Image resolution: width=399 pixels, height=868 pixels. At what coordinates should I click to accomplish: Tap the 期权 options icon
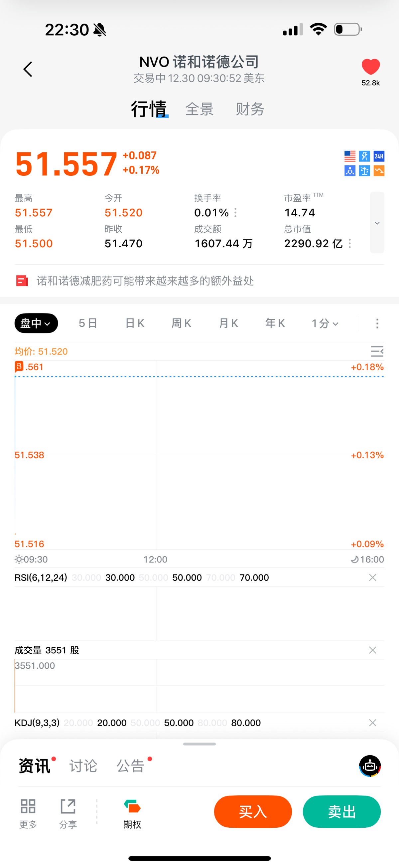[132, 813]
